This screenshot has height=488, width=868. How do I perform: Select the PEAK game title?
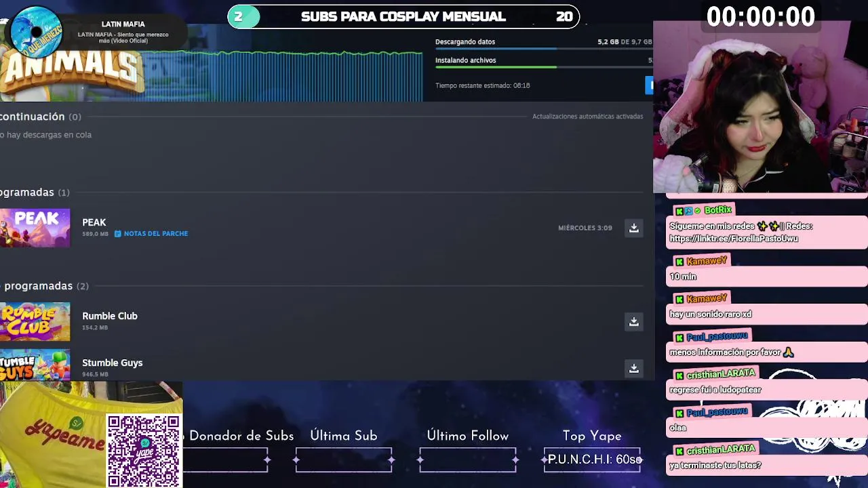tap(94, 222)
